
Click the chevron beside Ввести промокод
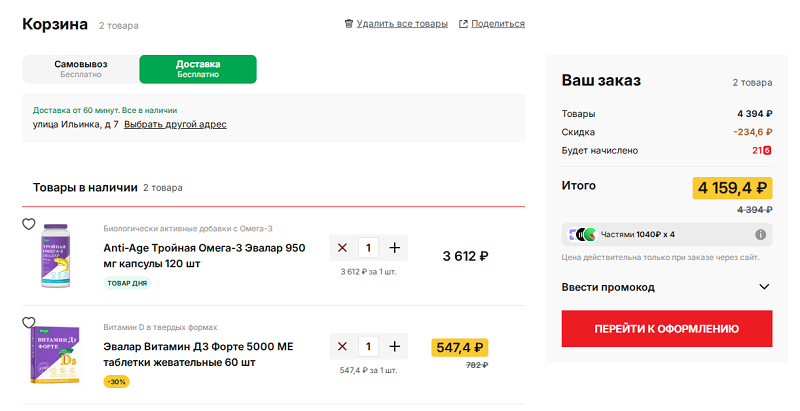click(764, 287)
